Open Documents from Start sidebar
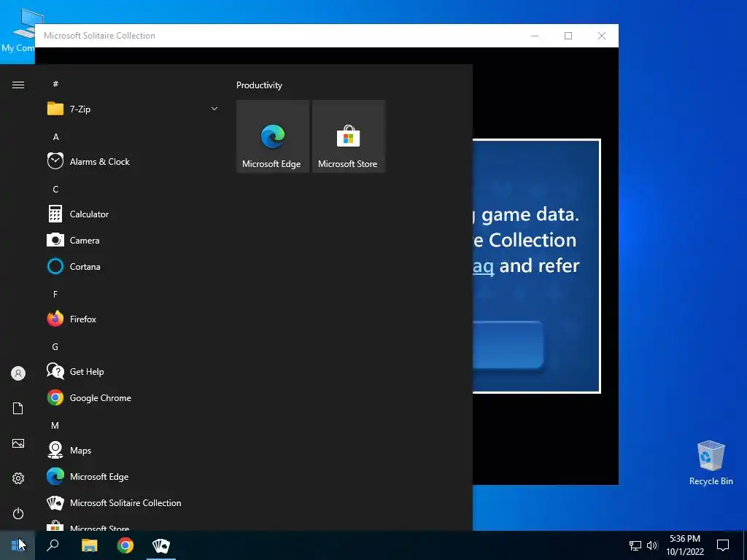Image resolution: width=747 pixels, height=560 pixels. tap(18, 408)
